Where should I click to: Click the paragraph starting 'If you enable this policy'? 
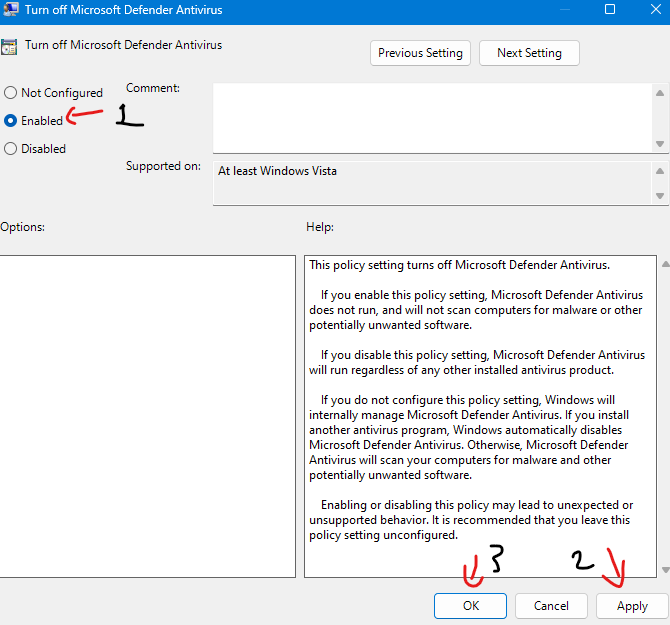pyautogui.click(x=476, y=310)
